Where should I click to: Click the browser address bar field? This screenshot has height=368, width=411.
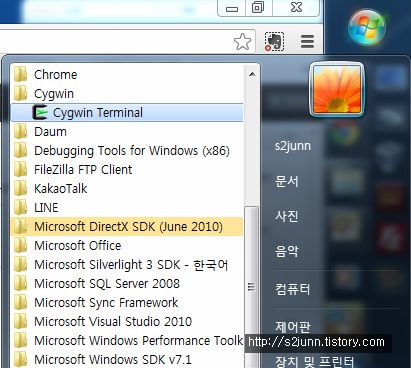127,41
